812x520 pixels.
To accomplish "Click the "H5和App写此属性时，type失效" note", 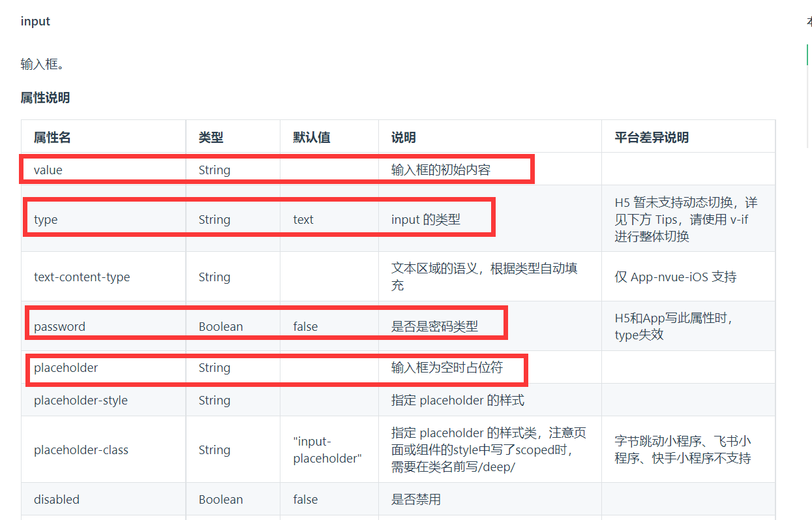I will pos(674,326).
